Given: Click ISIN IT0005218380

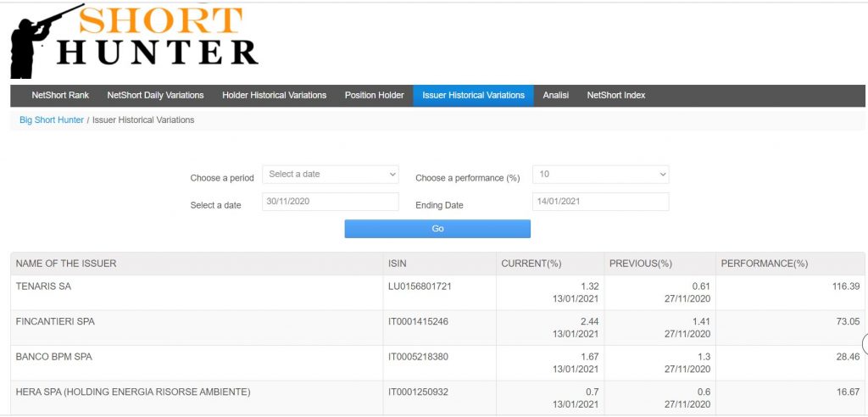Looking at the screenshot, I should click(x=418, y=357).
